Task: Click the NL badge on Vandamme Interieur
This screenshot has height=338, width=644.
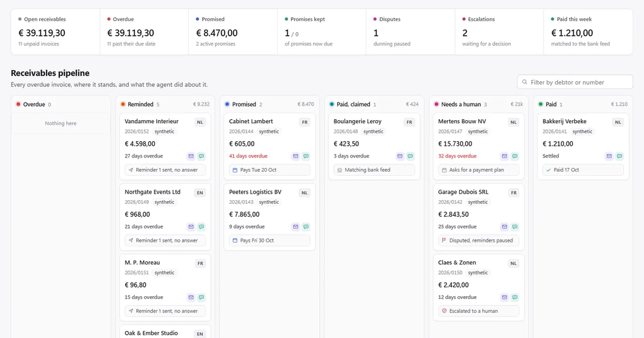Action: [x=200, y=122]
